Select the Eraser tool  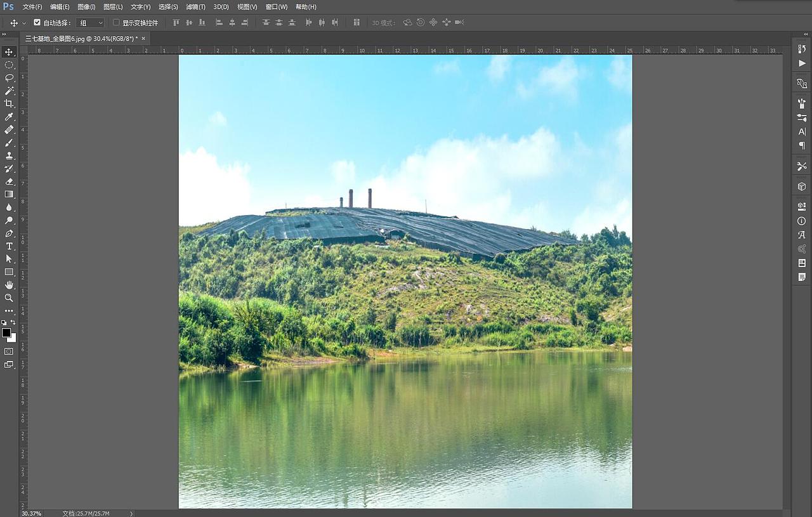pos(9,181)
